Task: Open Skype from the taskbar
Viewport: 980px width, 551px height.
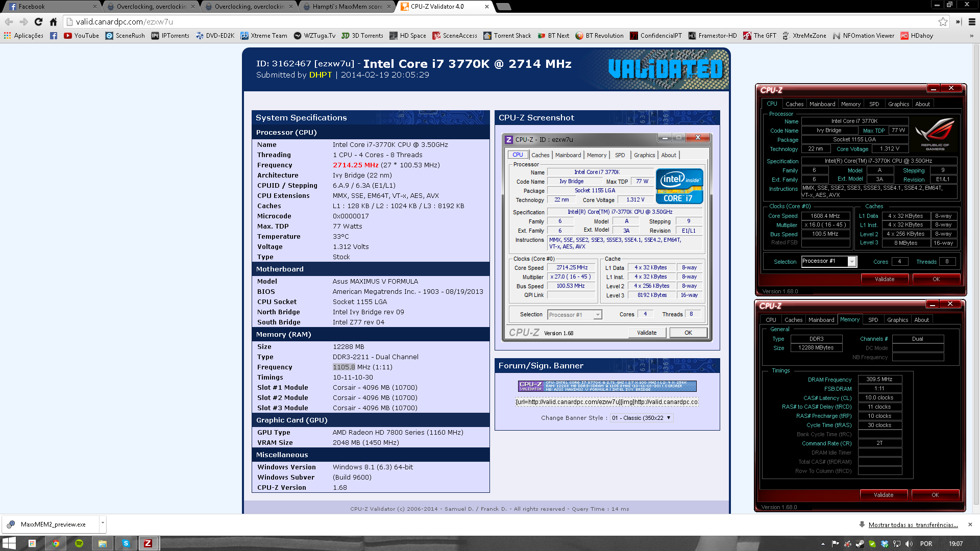Action: click(x=126, y=543)
